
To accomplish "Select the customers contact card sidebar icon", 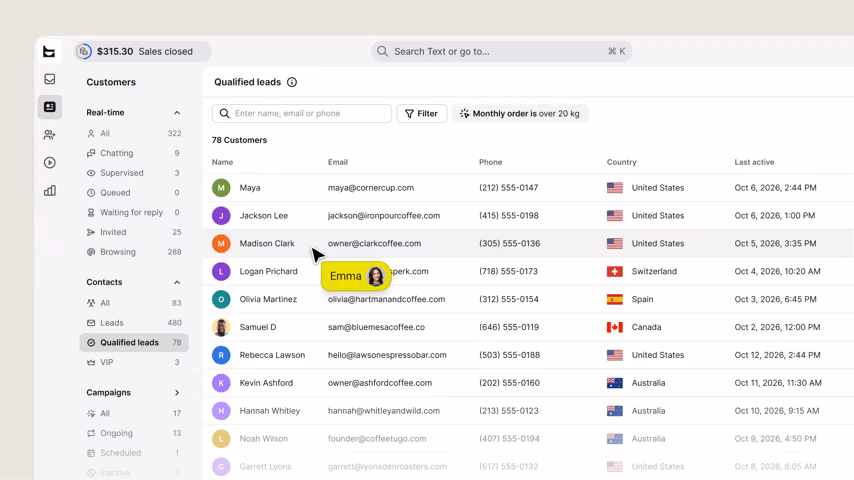I will click(x=50, y=107).
